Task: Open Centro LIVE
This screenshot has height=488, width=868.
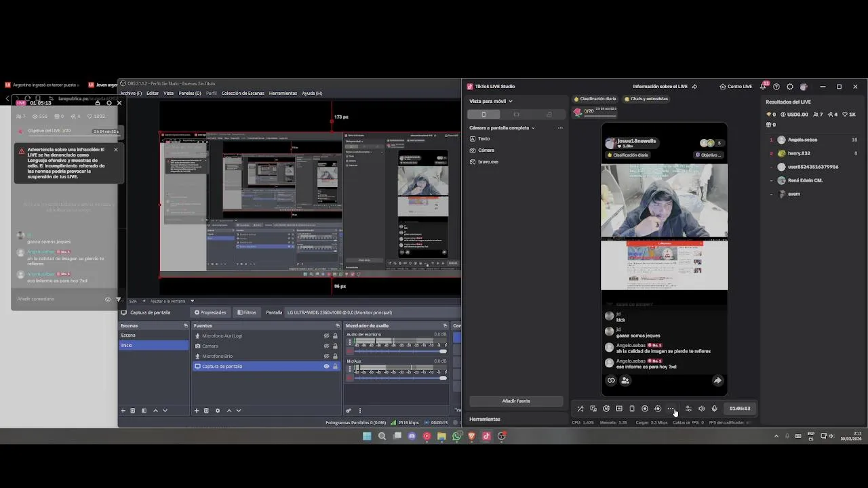Action: pyautogui.click(x=736, y=87)
